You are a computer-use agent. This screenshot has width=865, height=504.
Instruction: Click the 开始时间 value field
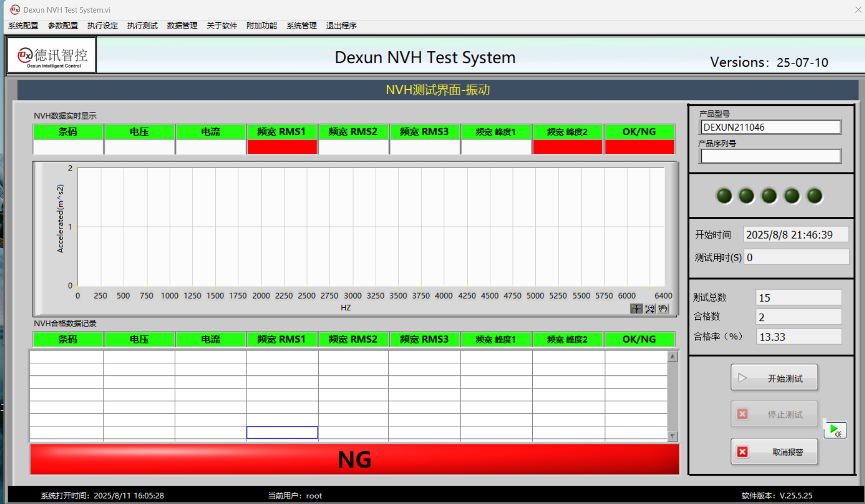tap(796, 235)
